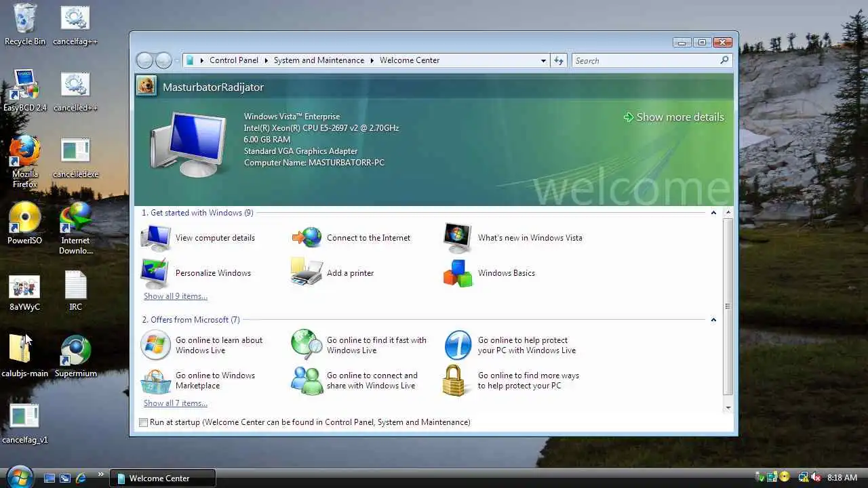Click the Forward navigation button
Screen dimensions: 868x488
[163, 60]
